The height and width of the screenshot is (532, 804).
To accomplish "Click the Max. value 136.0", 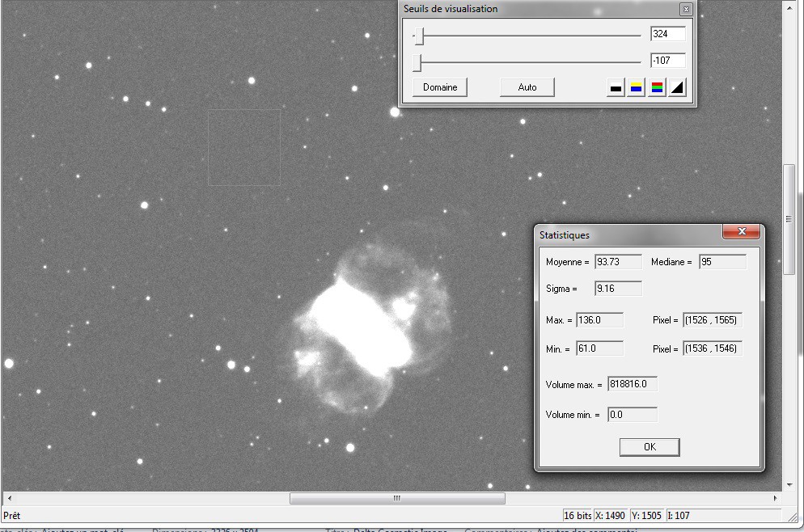I will tap(599, 320).
